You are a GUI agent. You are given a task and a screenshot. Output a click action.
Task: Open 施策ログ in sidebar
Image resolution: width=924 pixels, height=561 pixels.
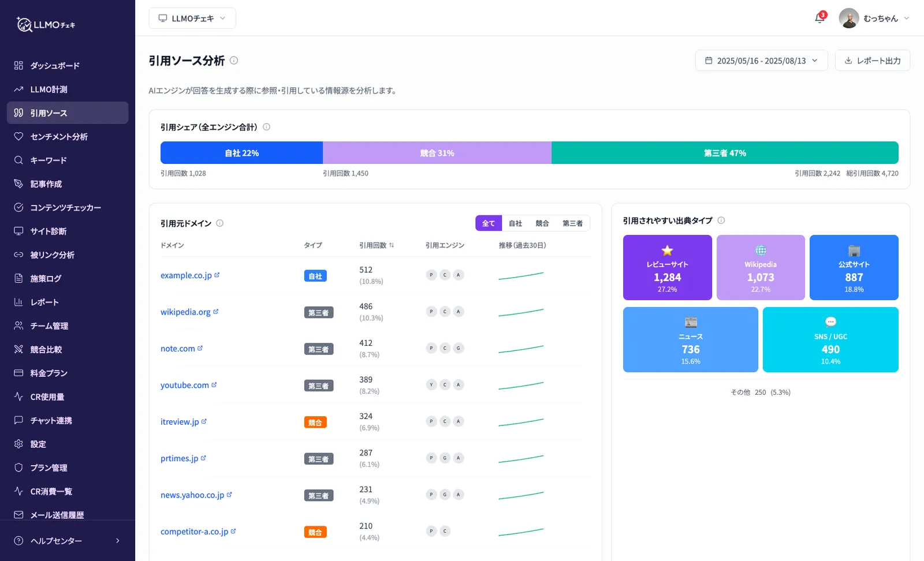click(x=68, y=279)
